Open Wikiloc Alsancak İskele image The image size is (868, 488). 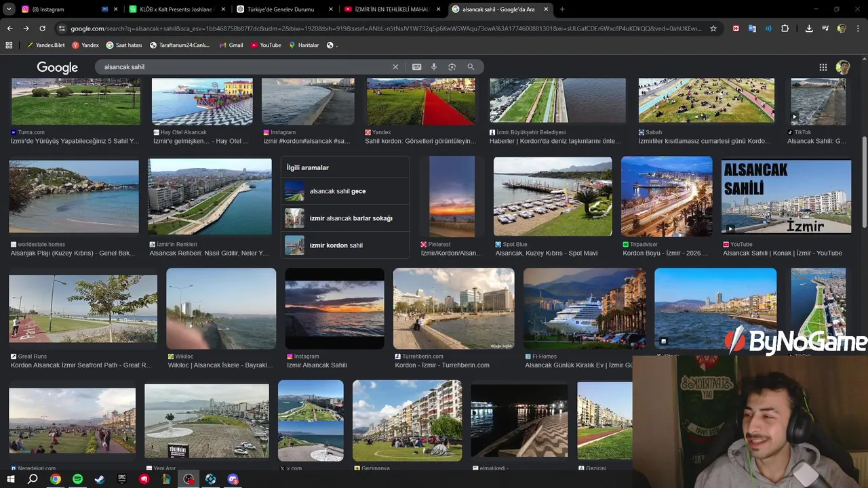[221, 308]
